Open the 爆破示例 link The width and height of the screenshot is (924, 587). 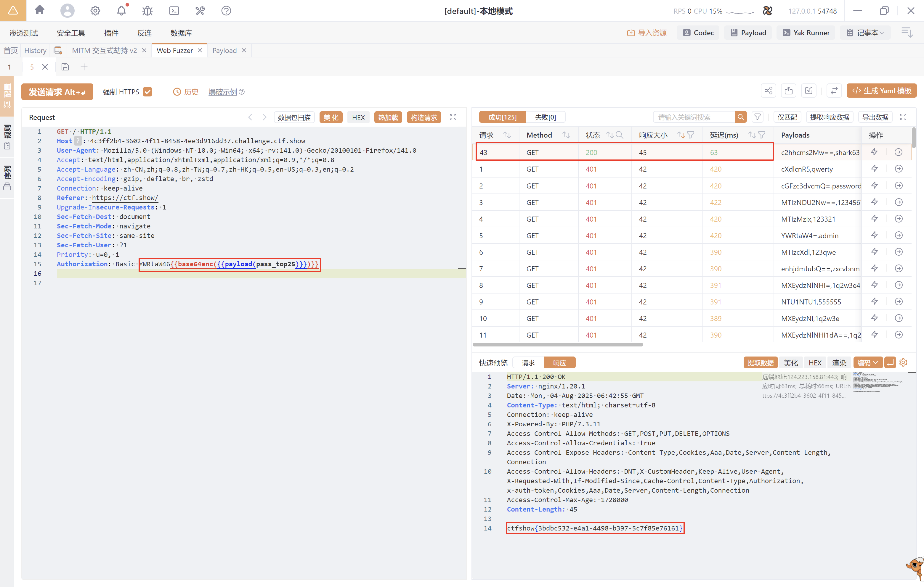click(x=222, y=92)
